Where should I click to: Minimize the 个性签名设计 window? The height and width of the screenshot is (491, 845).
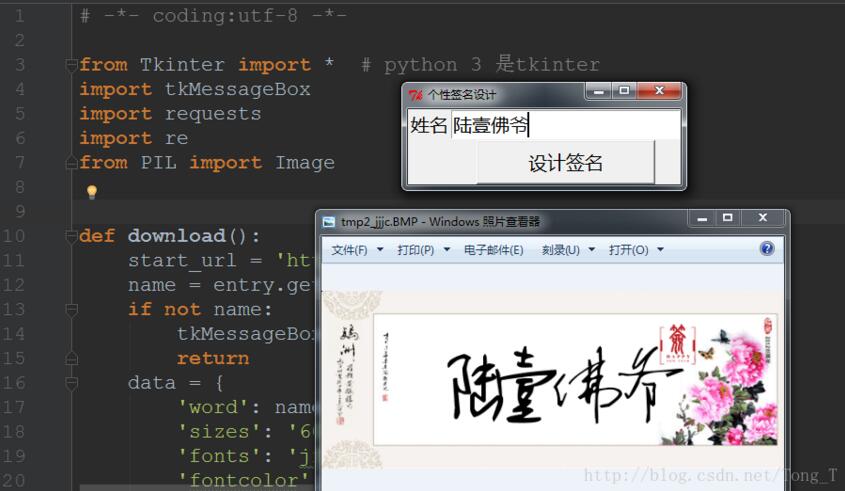598,91
